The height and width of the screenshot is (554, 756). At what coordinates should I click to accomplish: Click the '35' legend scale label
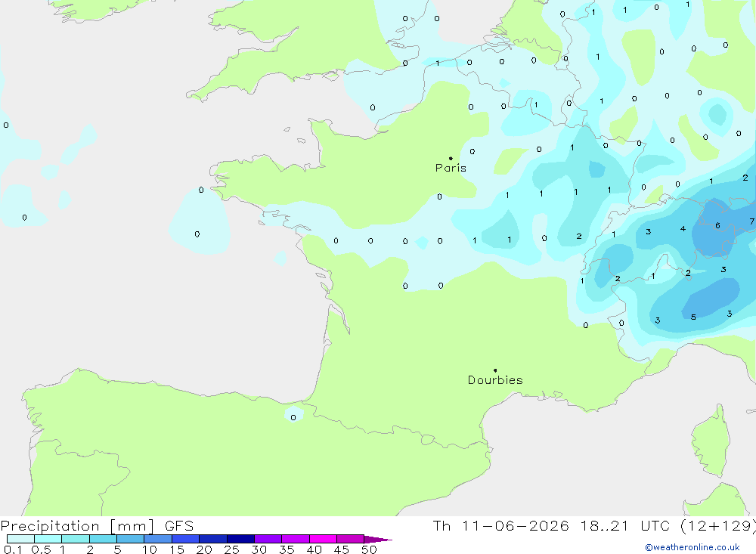click(x=287, y=549)
